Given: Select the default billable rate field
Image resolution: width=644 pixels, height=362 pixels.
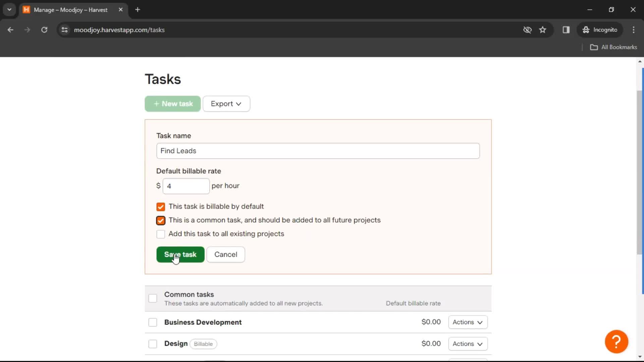Looking at the screenshot, I should [x=186, y=186].
